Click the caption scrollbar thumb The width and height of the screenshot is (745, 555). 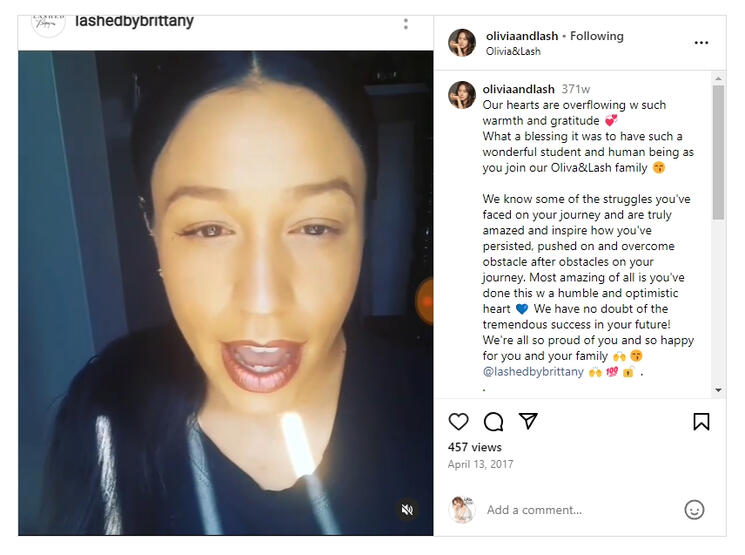[718, 152]
